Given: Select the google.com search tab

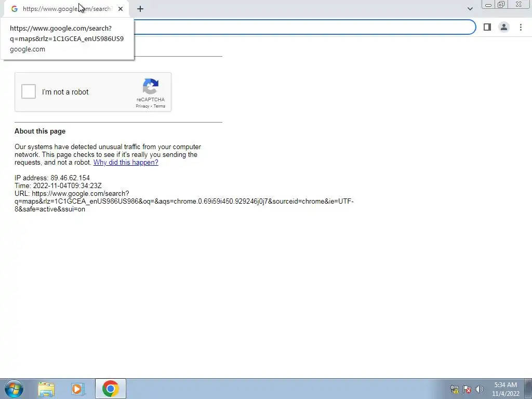Looking at the screenshot, I should tap(66, 9).
